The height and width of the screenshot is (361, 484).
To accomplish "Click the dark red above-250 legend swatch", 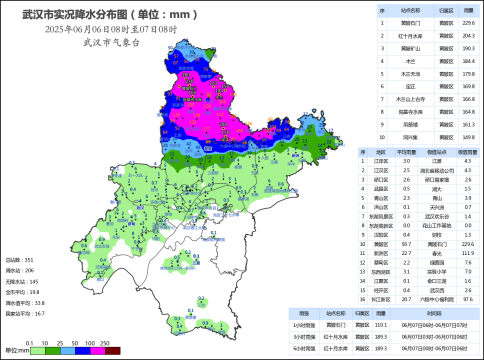I will click(x=113, y=351).
